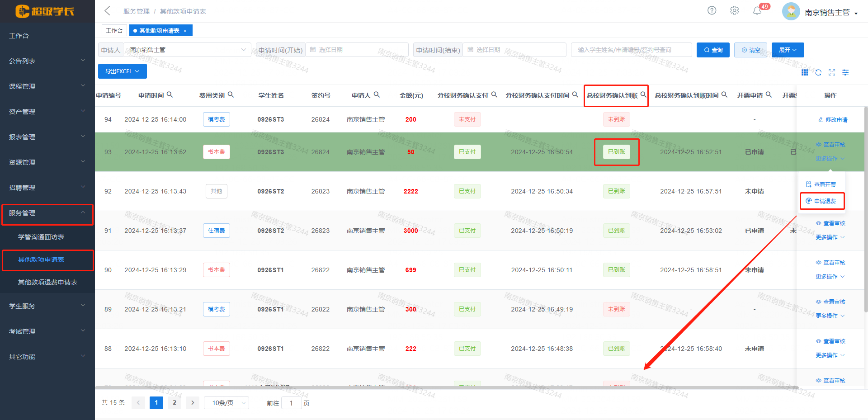Open 其他款项退费申请表 in the sidebar
The width and height of the screenshot is (868, 420).
pyautogui.click(x=47, y=282)
